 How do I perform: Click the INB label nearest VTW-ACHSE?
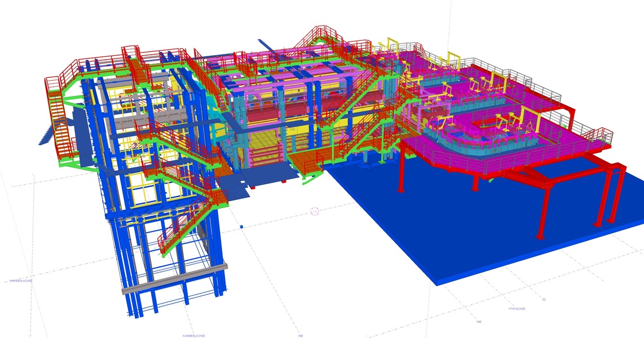coord(479,322)
